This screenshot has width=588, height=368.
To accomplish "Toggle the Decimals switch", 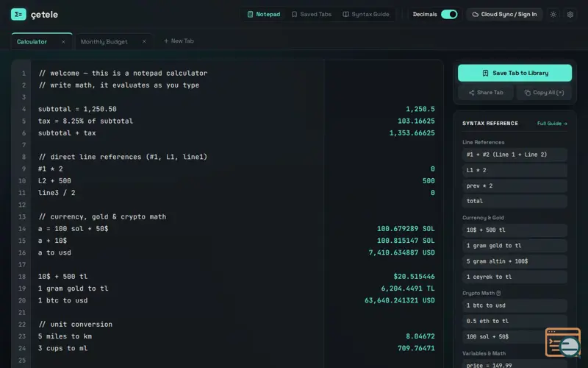I will click(449, 14).
